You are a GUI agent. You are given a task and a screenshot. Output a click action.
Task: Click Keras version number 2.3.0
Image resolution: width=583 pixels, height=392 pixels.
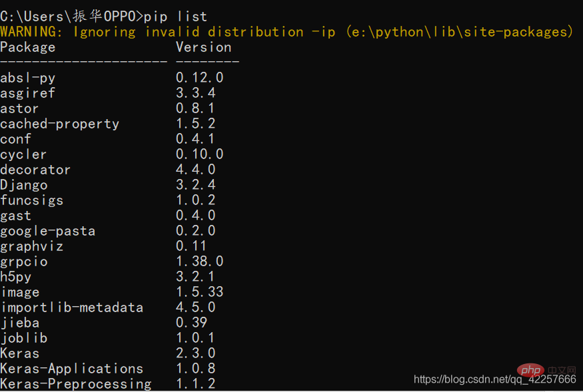pyautogui.click(x=195, y=353)
